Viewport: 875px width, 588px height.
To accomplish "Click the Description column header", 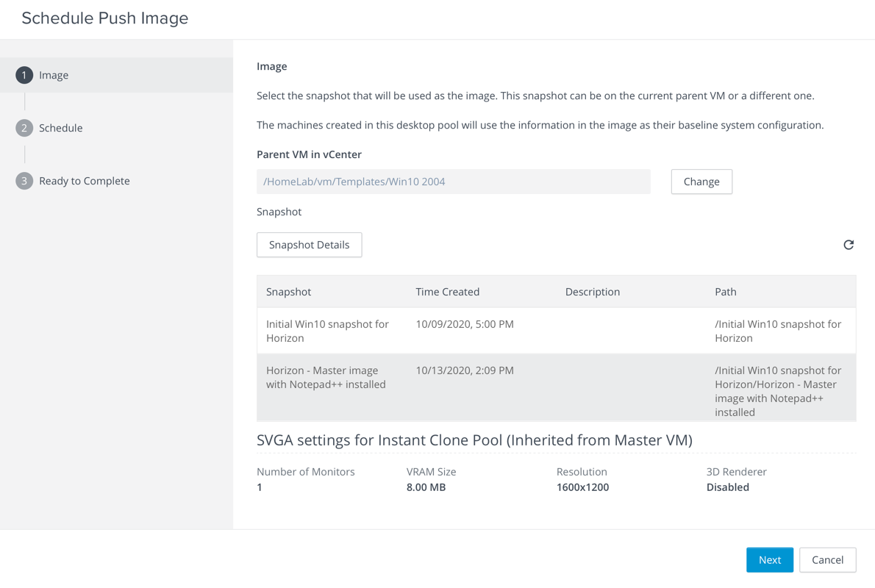I will 592,292.
